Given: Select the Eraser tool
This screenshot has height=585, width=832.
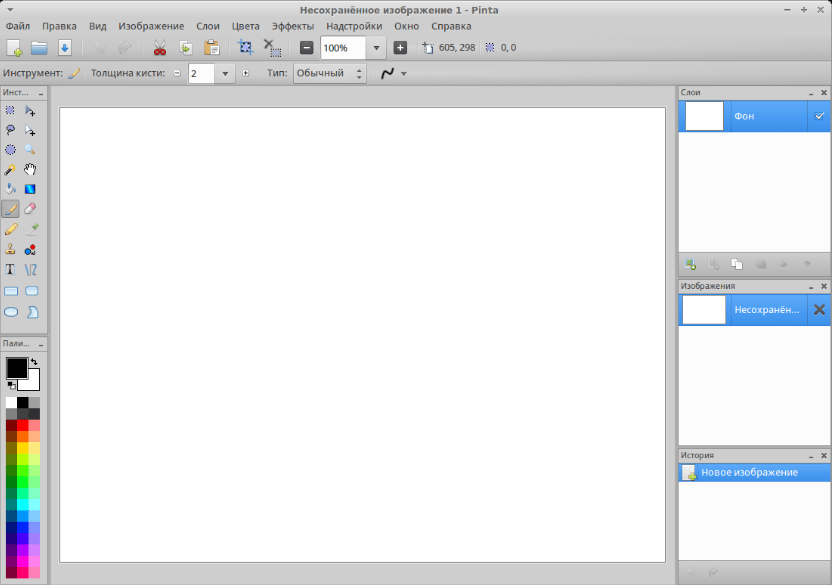Looking at the screenshot, I should 30,209.
